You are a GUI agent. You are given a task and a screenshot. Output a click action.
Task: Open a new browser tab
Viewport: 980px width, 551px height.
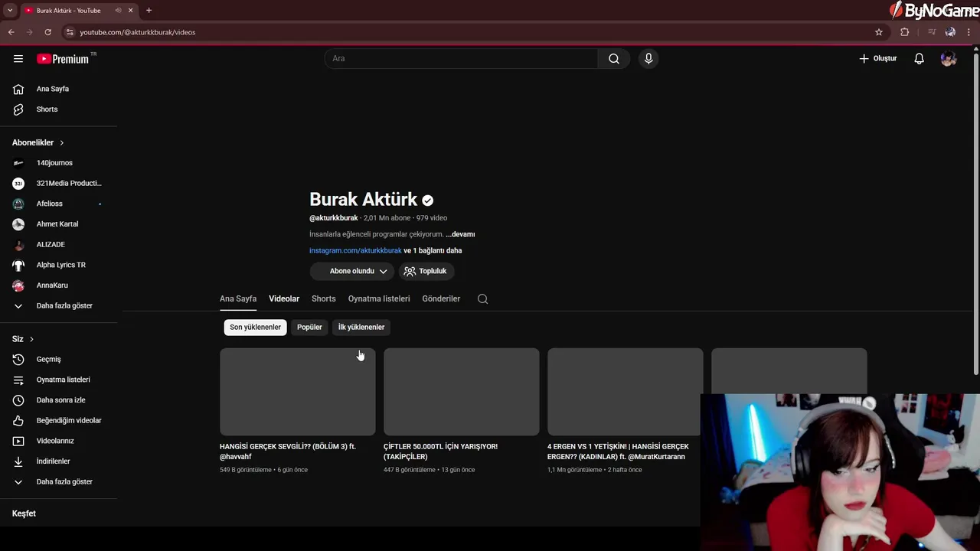149,11
